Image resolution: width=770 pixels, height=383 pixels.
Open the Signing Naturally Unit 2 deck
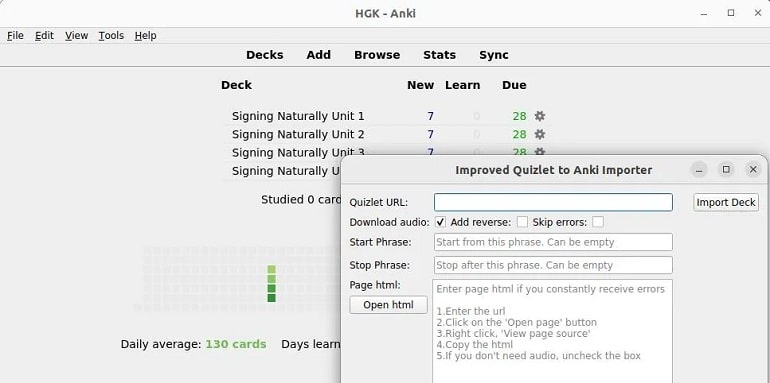[x=298, y=135]
